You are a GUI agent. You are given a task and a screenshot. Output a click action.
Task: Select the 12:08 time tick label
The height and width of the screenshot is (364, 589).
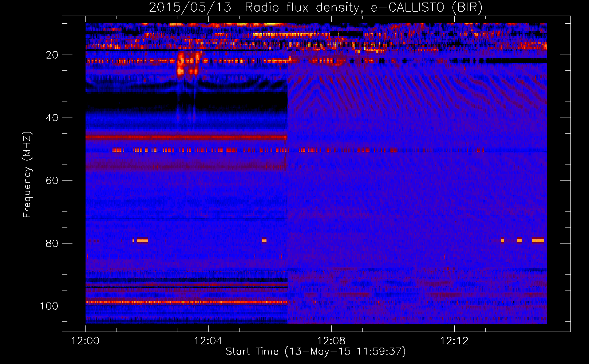pos(331,341)
